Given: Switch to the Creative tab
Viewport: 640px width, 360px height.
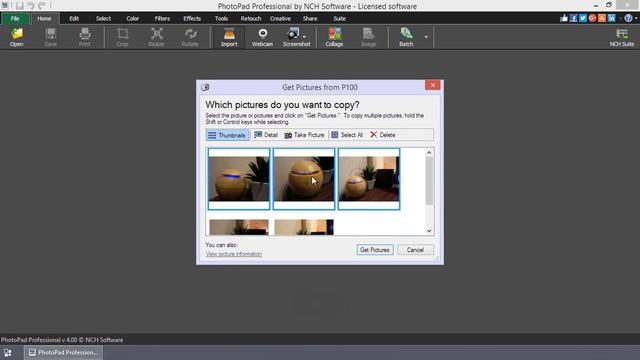Looking at the screenshot, I should 280,18.
